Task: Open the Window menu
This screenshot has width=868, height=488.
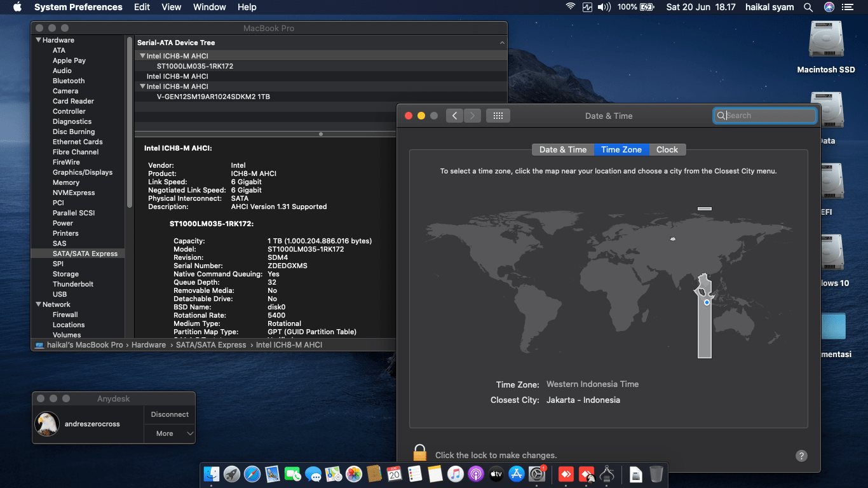Action: [210, 7]
